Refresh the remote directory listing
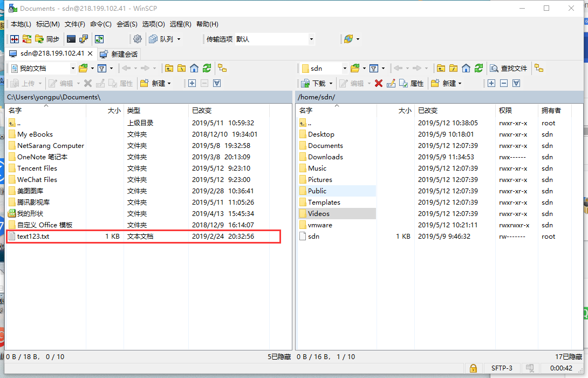This screenshot has width=588, height=378. click(x=478, y=69)
